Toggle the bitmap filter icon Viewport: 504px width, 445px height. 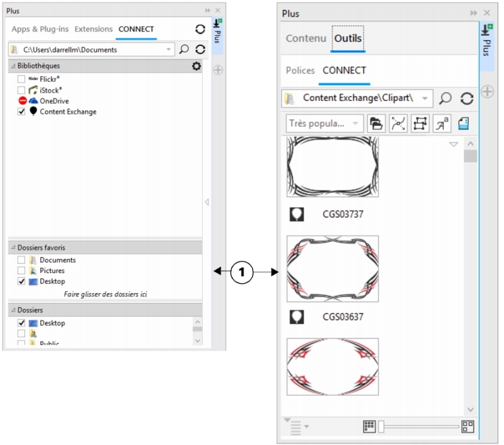point(420,124)
